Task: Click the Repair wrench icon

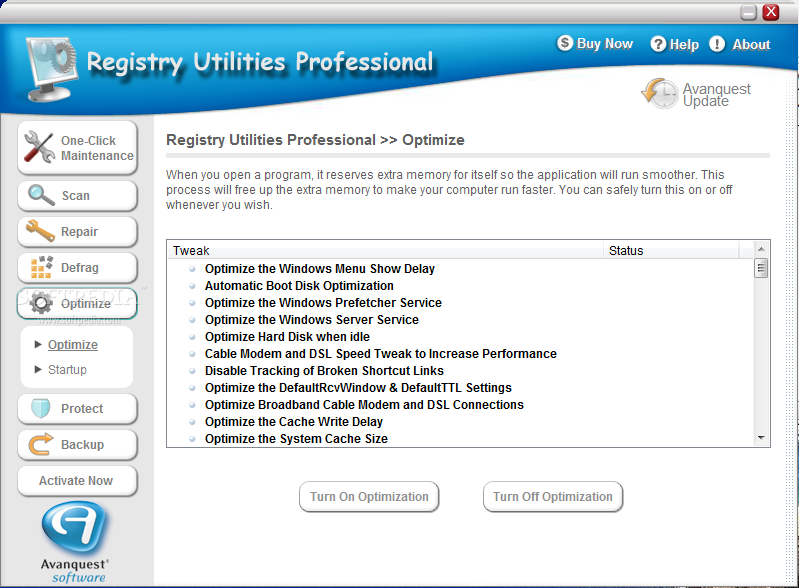Action: 40,231
